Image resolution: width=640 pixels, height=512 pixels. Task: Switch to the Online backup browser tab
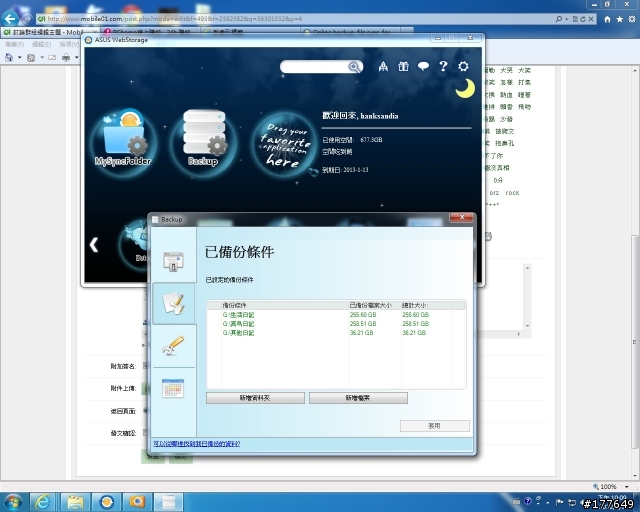(x=351, y=32)
